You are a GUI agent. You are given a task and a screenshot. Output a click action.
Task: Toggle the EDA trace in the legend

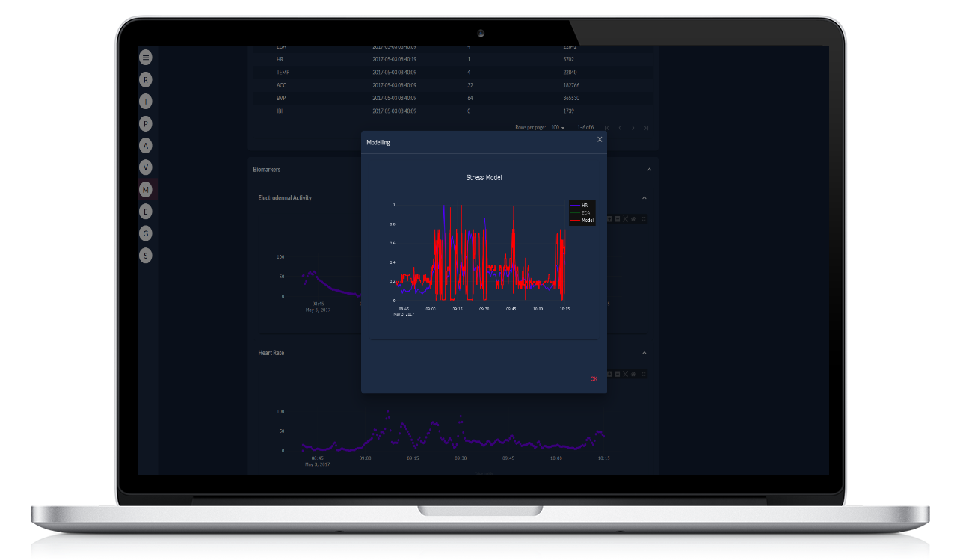[x=582, y=213]
